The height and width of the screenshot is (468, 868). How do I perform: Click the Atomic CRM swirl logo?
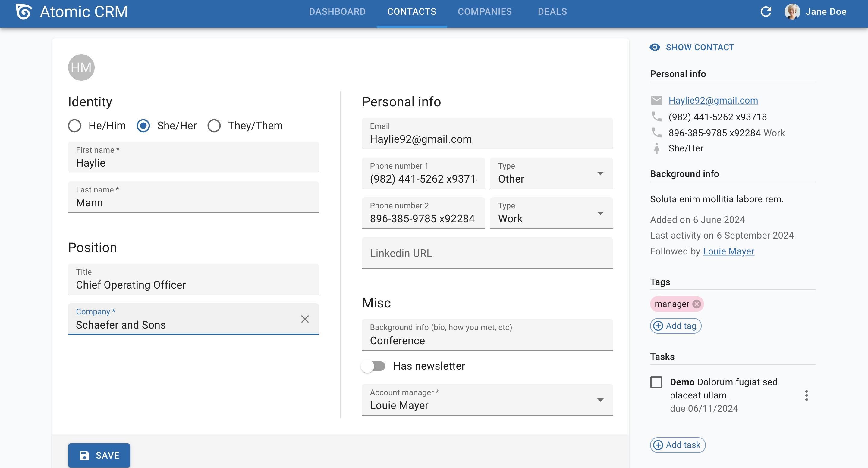coord(24,12)
